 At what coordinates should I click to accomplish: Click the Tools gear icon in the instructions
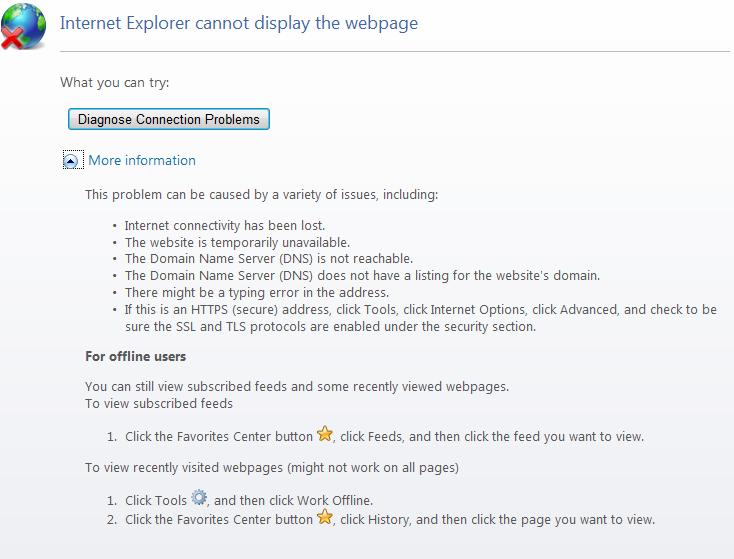199,497
